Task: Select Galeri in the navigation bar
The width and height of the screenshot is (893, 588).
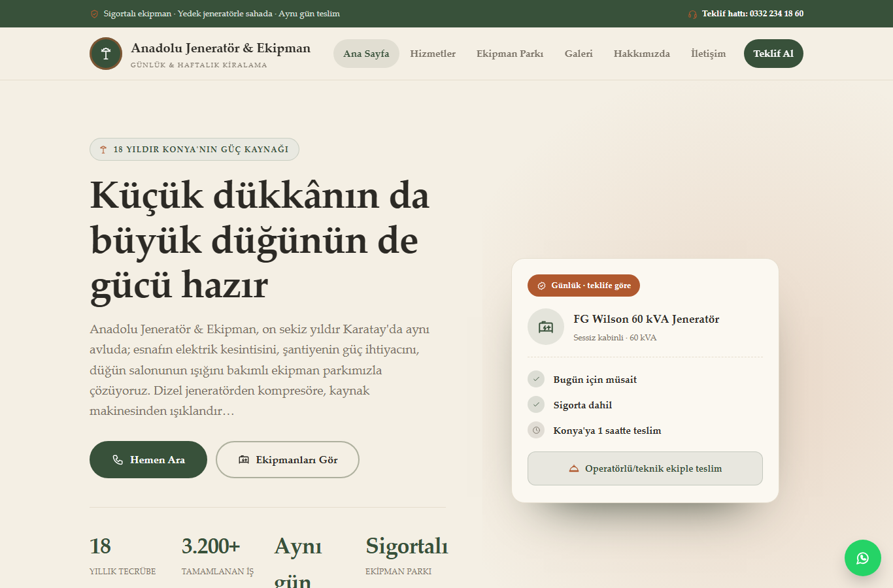Action: [579, 54]
